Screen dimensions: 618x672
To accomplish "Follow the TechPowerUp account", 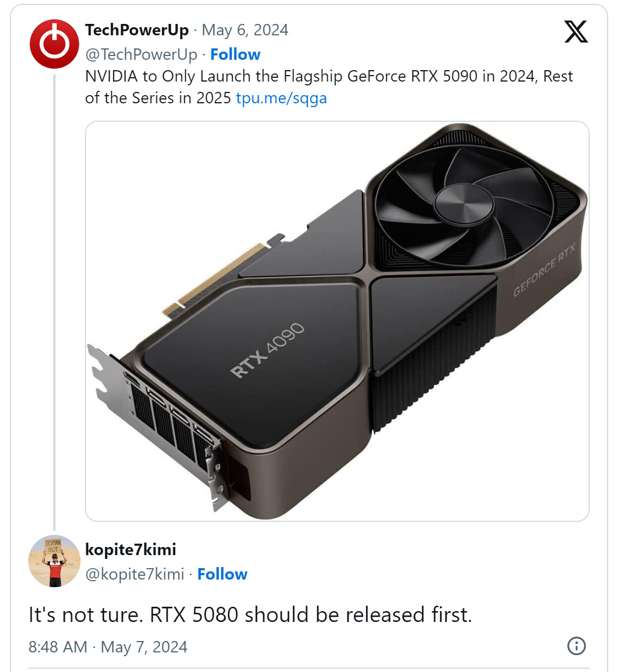I will pyautogui.click(x=235, y=54).
